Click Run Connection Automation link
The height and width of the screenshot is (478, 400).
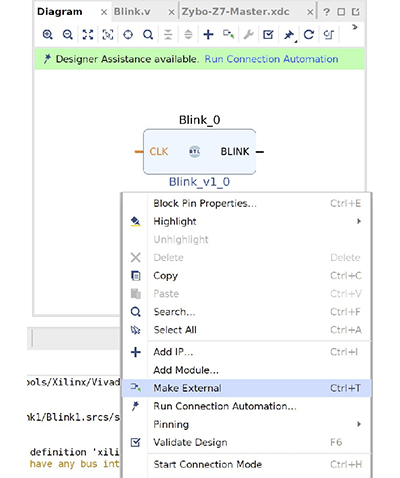[x=271, y=59]
